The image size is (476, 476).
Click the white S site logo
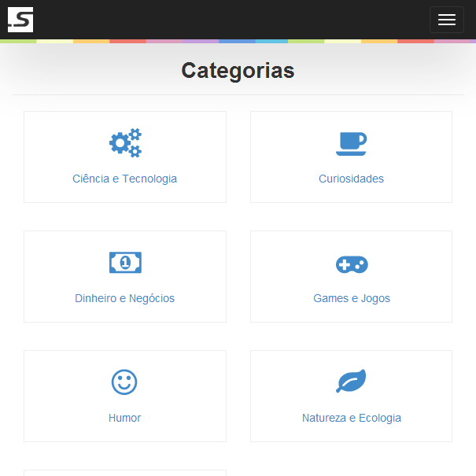[x=20, y=20]
